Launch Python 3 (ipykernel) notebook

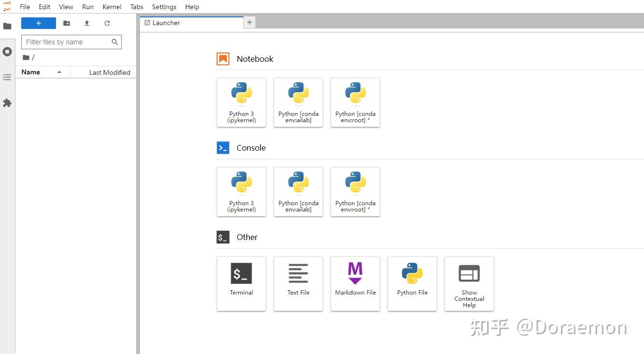coord(241,102)
